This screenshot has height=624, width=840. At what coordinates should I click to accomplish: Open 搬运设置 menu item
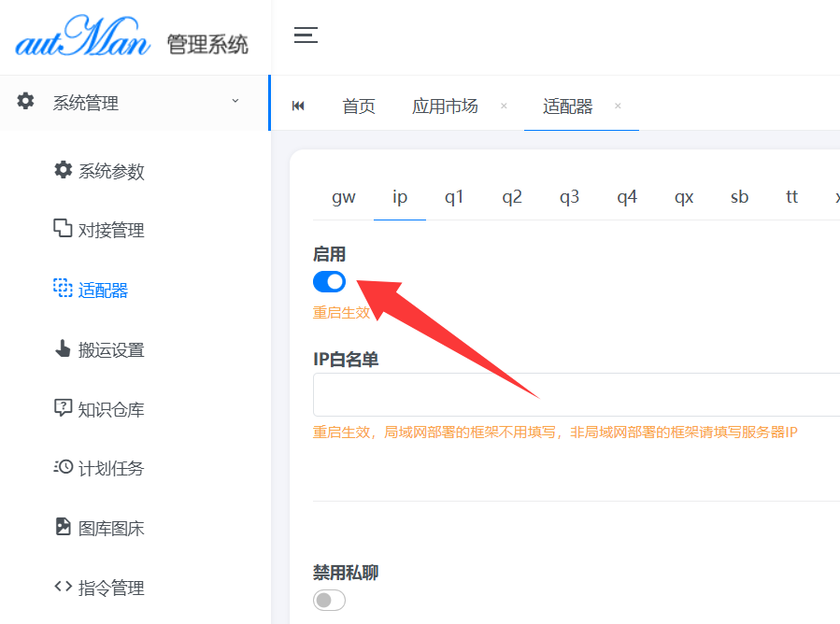pos(111,350)
